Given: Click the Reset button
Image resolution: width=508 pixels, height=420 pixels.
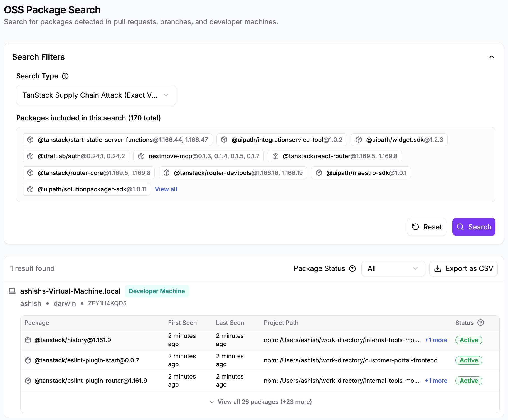Looking at the screenshot, I should 427,227.
